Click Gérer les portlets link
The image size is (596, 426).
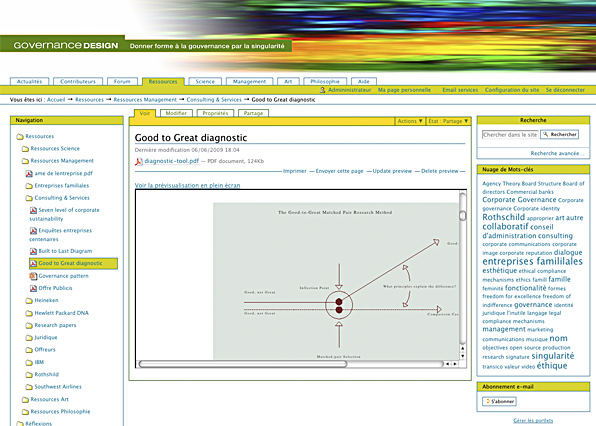pyautogui.click(x=533, y=421)
